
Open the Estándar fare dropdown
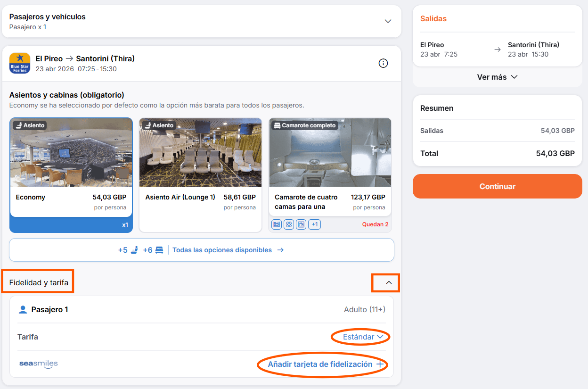[x=363, y=337]
